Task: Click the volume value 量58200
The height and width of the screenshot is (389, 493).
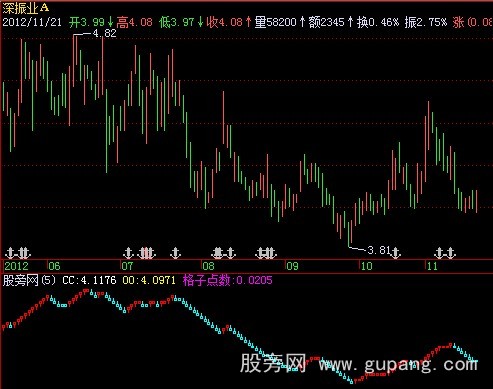Action: (275, 22)
